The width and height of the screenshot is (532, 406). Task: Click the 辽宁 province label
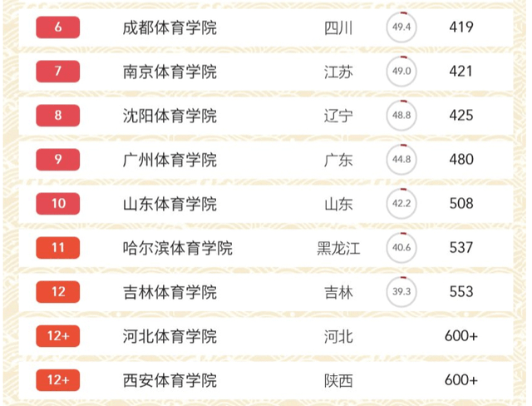338,116
